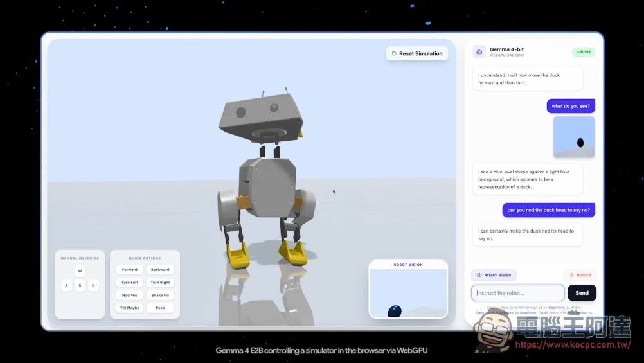Click the A manual override key

click(x=67, y=285)
